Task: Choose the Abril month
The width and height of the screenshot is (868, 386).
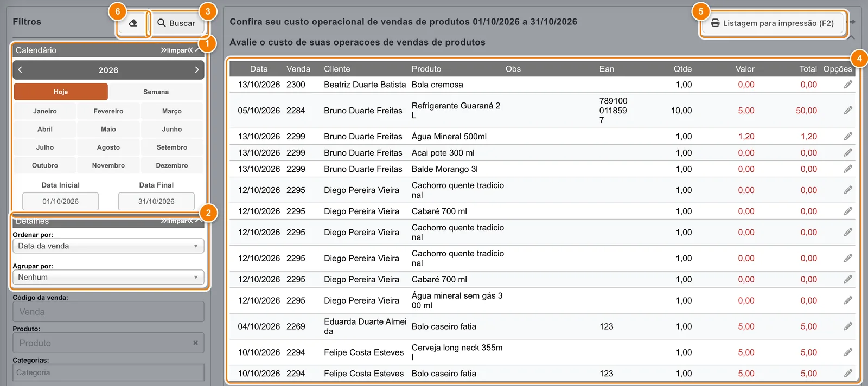Action: 45,129
